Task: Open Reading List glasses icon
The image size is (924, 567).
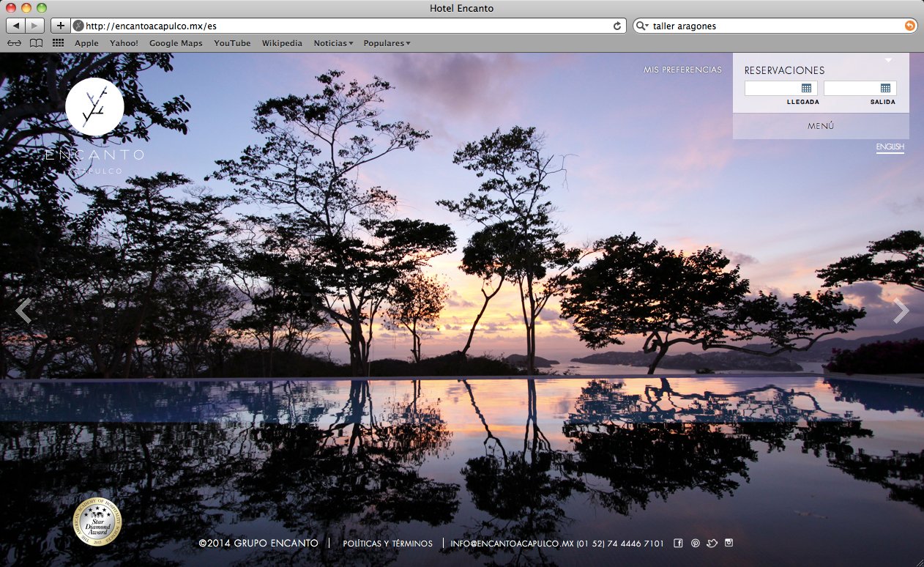Action: [x=14, y=43]
